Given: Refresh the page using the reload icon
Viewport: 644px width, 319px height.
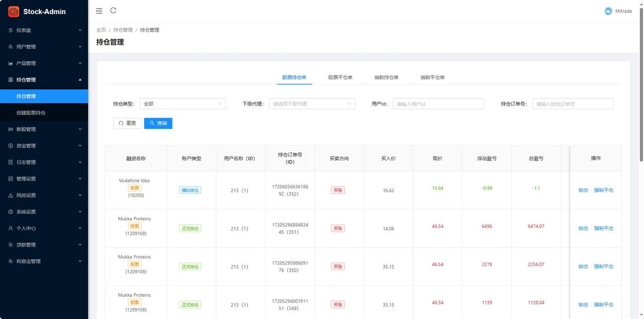Looking at the screenshot, I should click(x=113, y=10).
